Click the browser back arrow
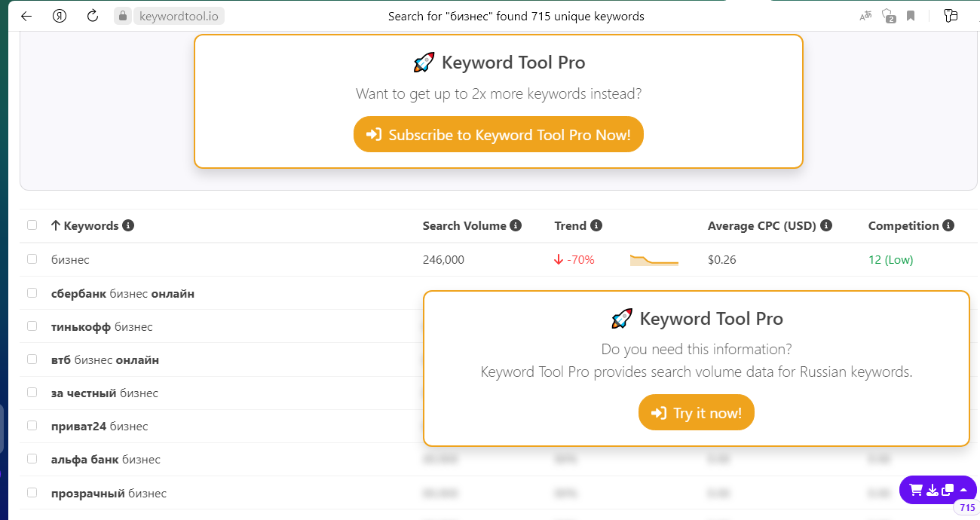980x520 pixels. (x=26, y=16)
